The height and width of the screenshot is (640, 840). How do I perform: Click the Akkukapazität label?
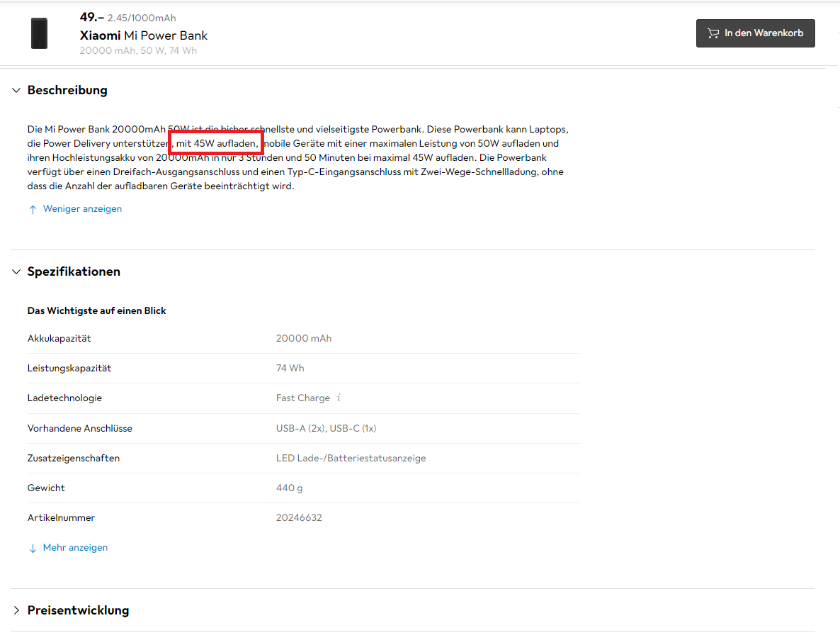coord(59,339)
